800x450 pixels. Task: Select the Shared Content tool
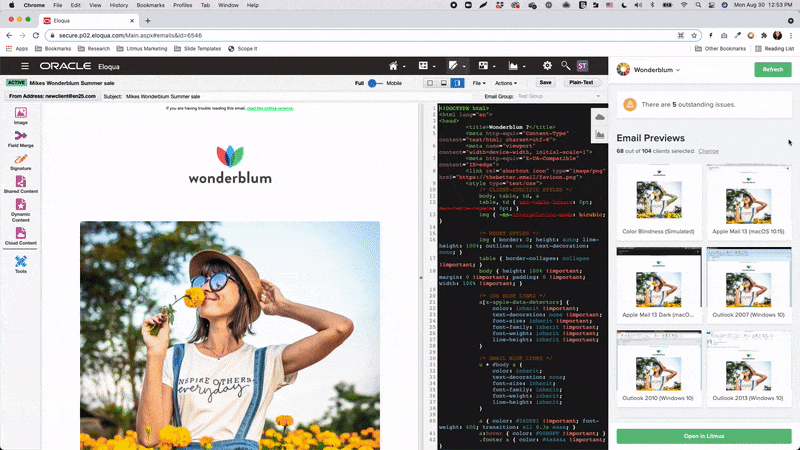[x=20, y=185]
